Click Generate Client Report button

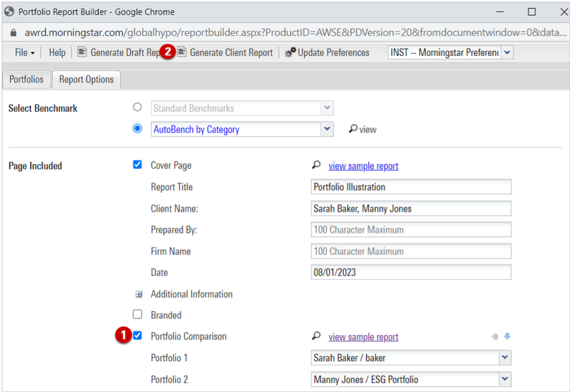pos(225,52)
